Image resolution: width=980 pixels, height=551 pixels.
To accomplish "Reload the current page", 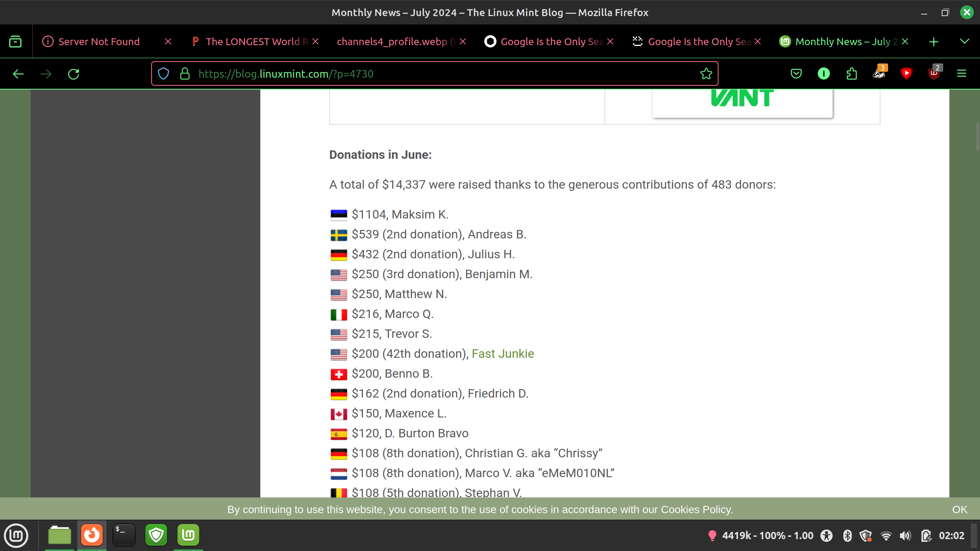I will coord(73,74).
